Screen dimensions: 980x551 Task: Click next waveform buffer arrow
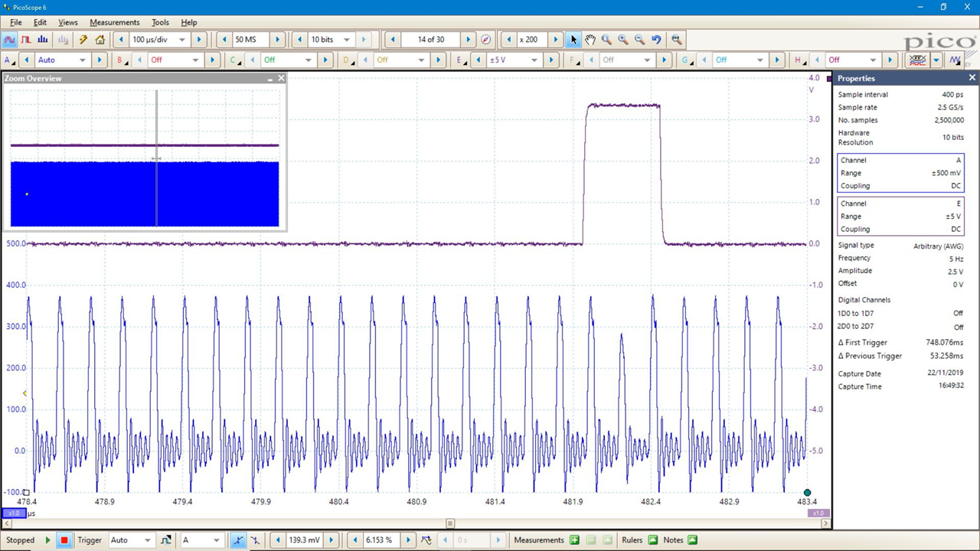[468, 40]
